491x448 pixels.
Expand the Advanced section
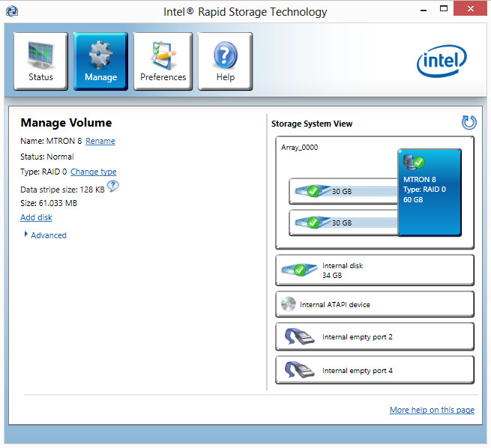click(46, 235)
